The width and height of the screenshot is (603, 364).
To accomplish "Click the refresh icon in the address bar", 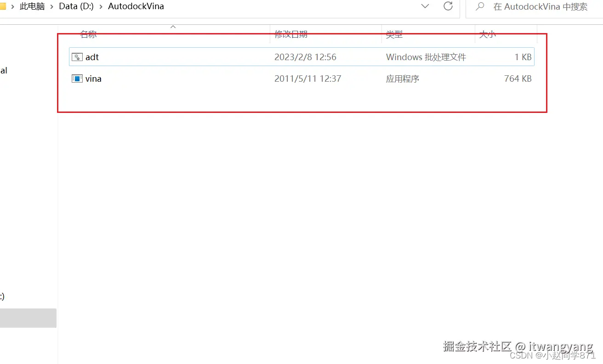I will tap(448, 6).
